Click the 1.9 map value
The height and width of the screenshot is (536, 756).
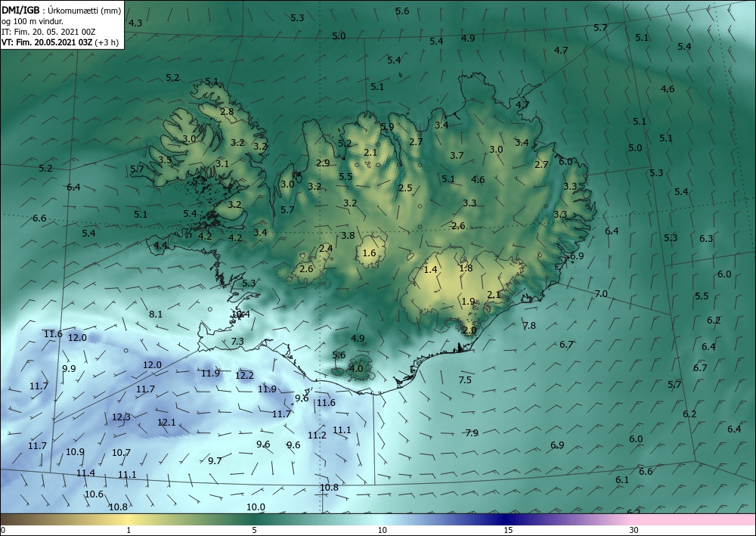pyautogui.click(x=468, y=302)
